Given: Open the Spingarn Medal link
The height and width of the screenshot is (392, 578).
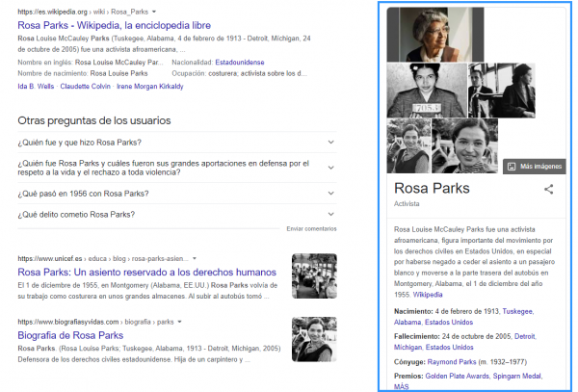Looking at the screenshot, I should pyautogui.click(x=516, y=377).
